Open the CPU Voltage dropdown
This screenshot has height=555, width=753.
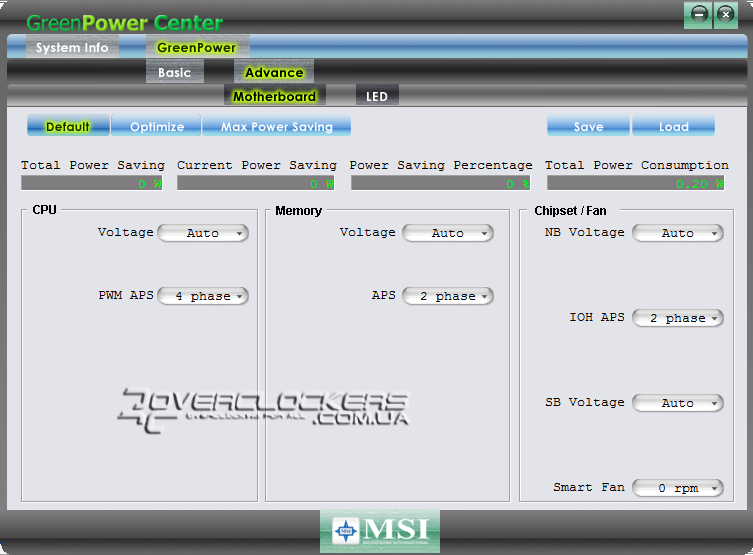203,233
